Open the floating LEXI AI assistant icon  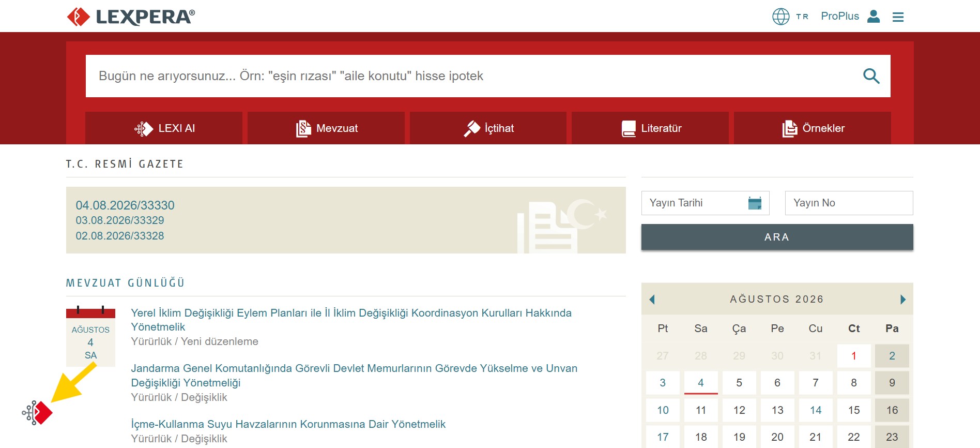pos(37,413)
